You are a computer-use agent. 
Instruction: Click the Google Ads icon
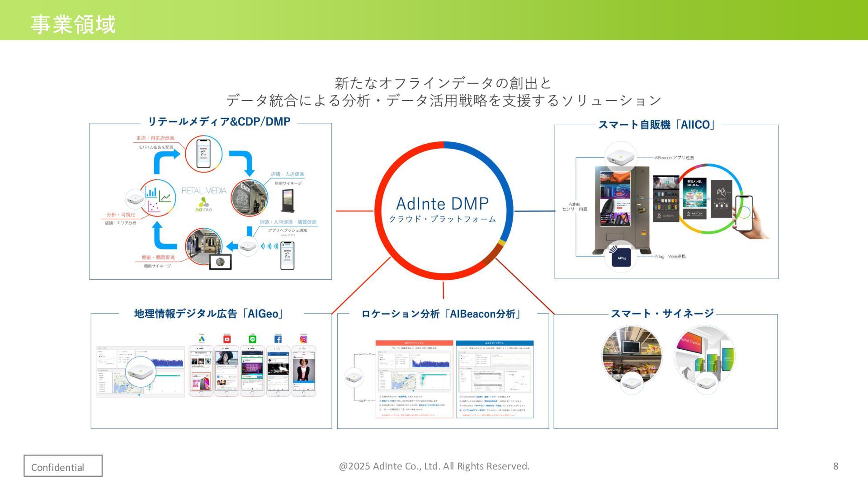coord(202,339)
